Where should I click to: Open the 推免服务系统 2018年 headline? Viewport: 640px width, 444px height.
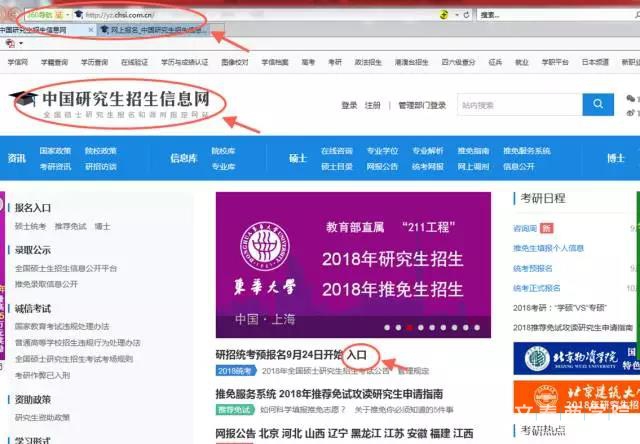[x=329, y=394]
